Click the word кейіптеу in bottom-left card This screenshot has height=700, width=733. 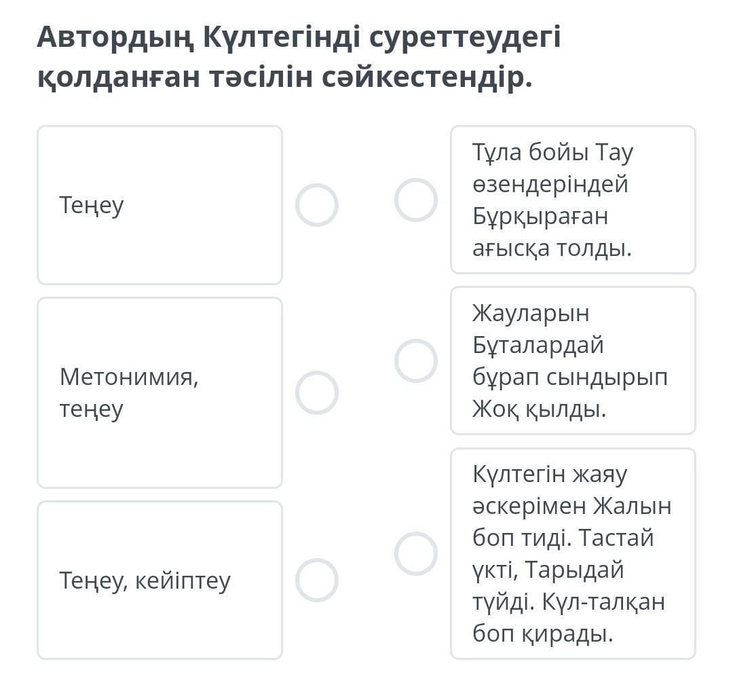click(183, 581)
